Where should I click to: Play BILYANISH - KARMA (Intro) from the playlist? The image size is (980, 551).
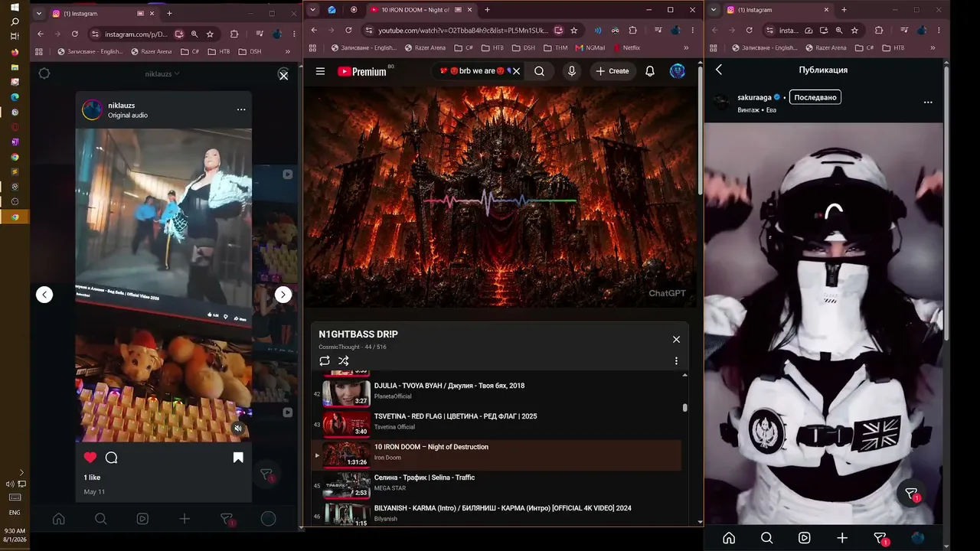[496, 514]
